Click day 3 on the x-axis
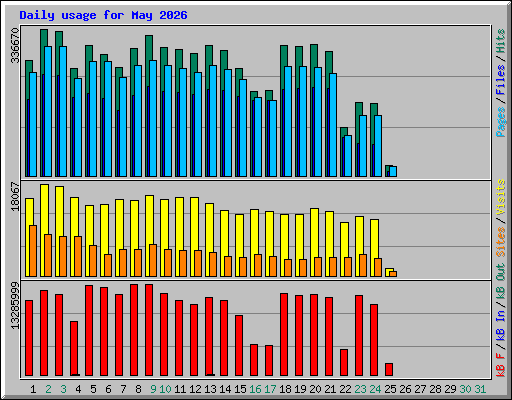This screenshot has height=400, width=512. pyautogui.click(x=63, y=389)
